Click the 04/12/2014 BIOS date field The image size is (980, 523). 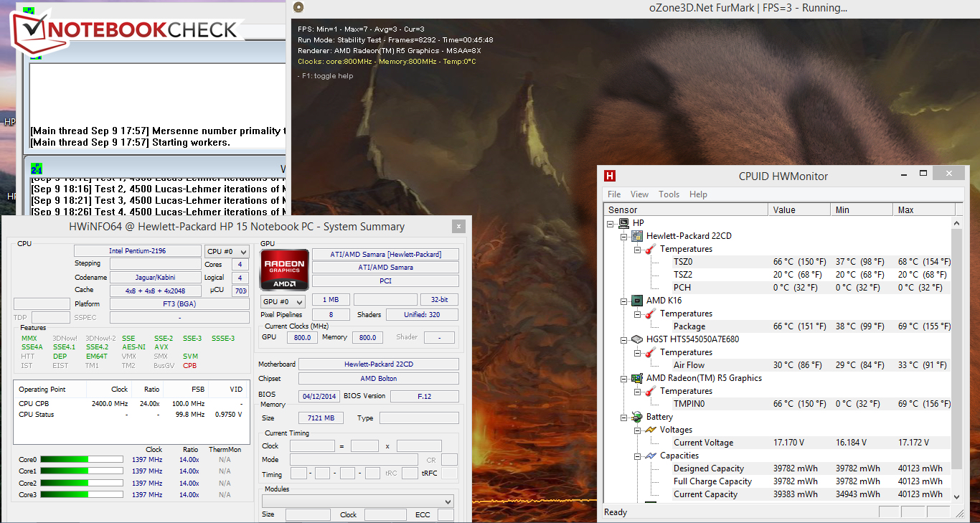[x=319, y=396]
